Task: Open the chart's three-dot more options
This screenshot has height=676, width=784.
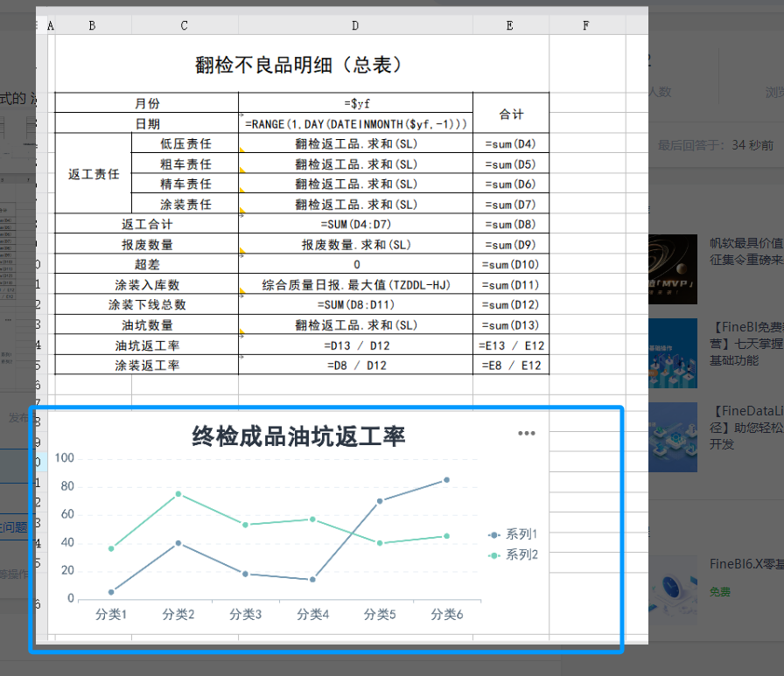Action: [x=526, y=433]
